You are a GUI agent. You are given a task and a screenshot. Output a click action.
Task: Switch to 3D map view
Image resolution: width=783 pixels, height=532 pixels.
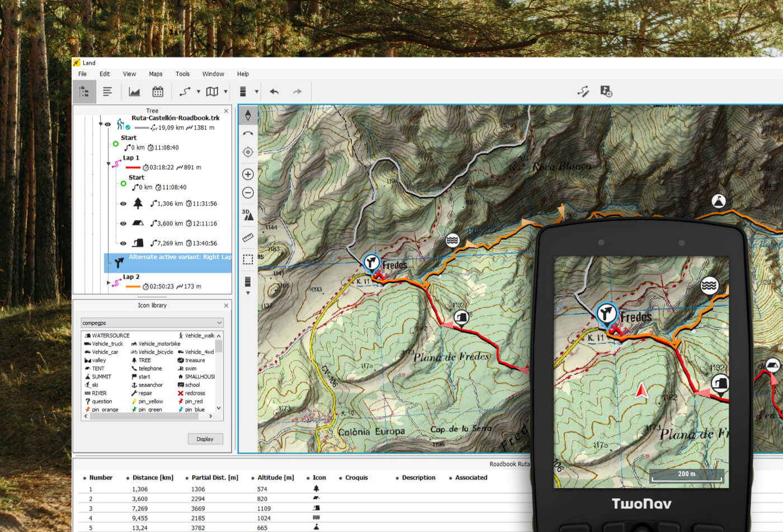[x=248, y=215]
